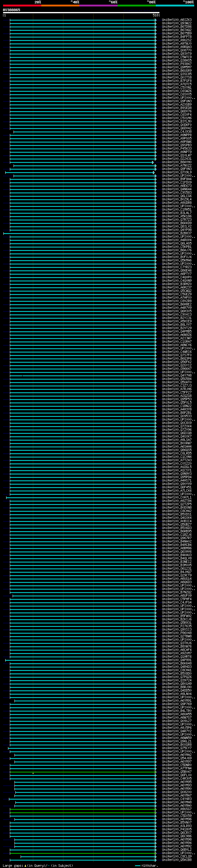Screen dimensions: 197x868
Task: Select hit label UniRef100_O22431
Action: click(x=177, y=159)
